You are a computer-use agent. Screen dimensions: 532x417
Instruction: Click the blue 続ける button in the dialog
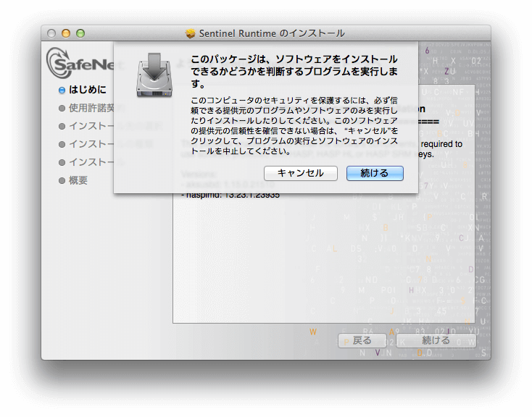click(375, 173)
